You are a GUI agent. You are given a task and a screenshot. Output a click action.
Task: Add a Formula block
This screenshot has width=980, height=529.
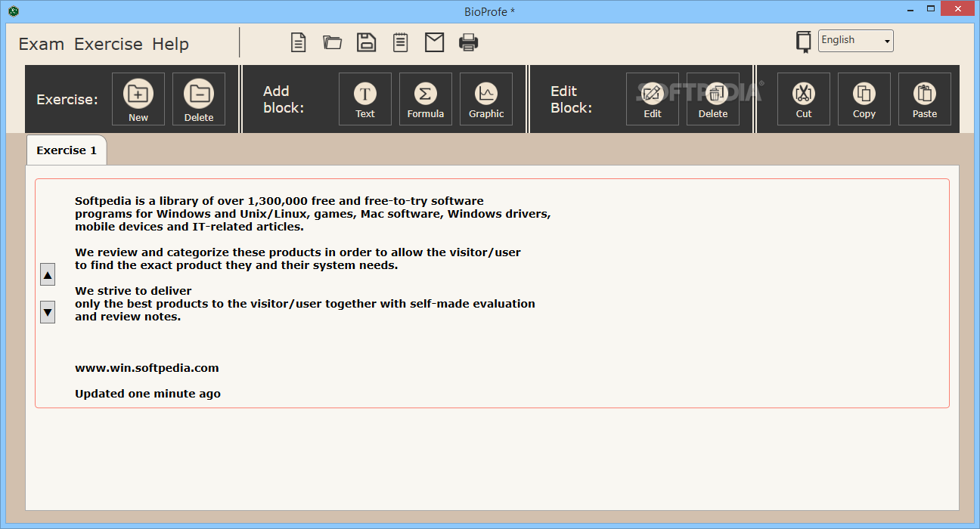click(x=426, y=99)
